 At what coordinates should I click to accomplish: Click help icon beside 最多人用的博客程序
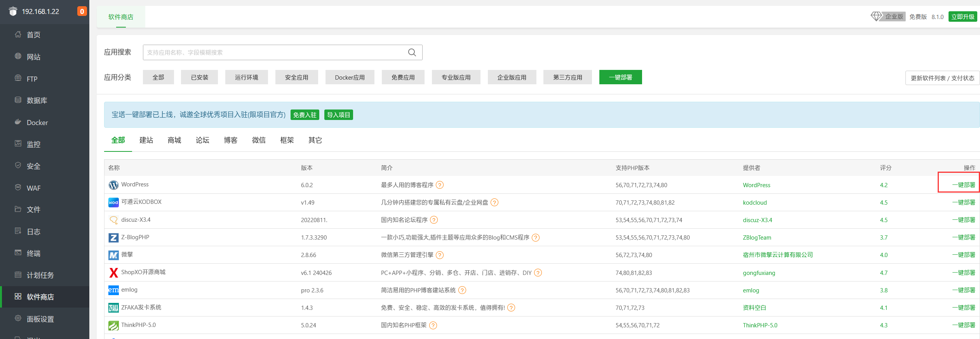click(x=440, y=185)
